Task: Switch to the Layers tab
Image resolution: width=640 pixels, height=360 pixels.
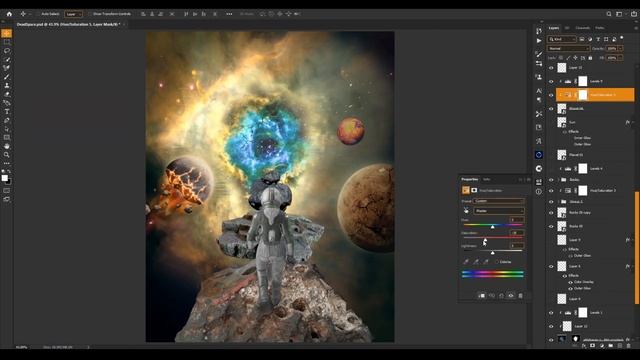Action: [554, 28]
